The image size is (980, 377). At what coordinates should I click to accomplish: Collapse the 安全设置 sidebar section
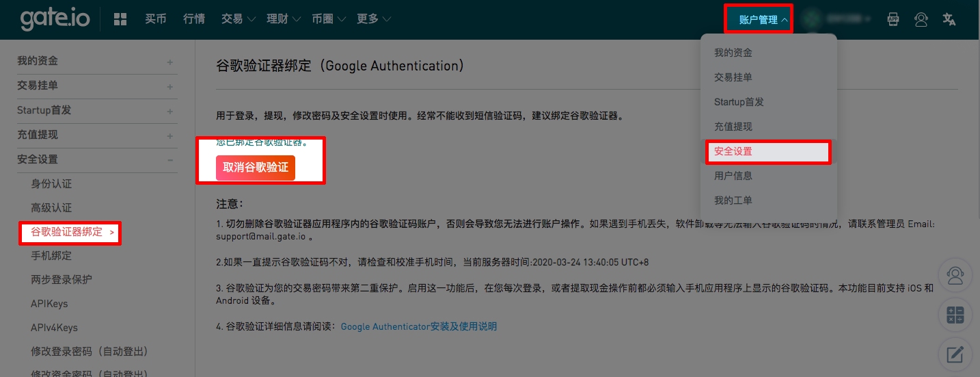tap(169, 160)
